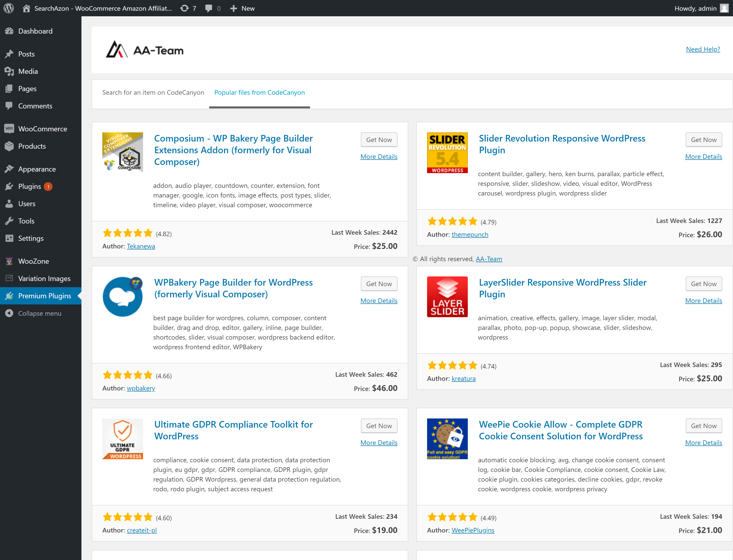Image resolution: width=733 pixels, height=560 pixels.
Task: Collapse the admin sidebar menu
Action: [9, 313]
